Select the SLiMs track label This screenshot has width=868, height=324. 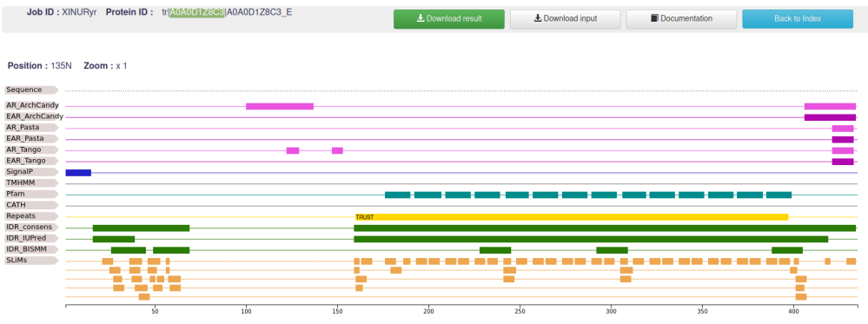click(31, 261)
